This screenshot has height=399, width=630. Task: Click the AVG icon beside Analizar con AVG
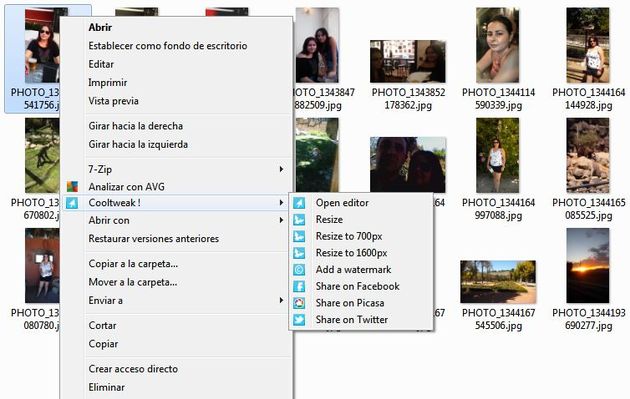tap(72, 186)
